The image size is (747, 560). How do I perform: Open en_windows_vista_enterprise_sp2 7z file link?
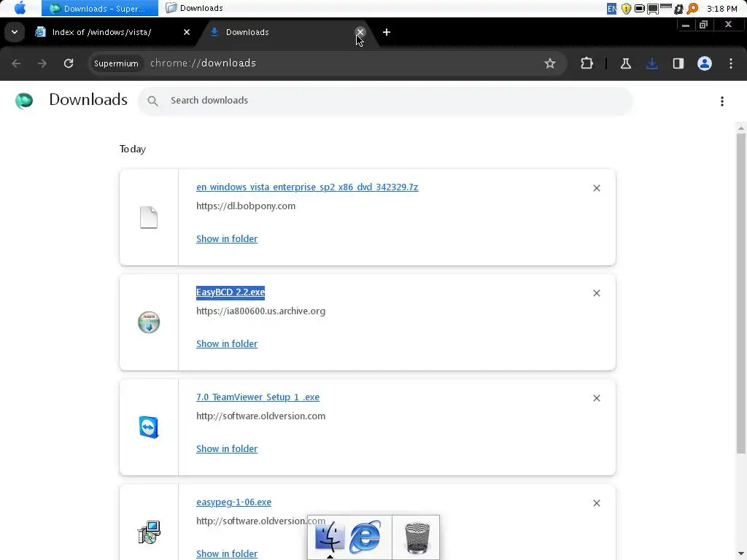tap(307, 187)
